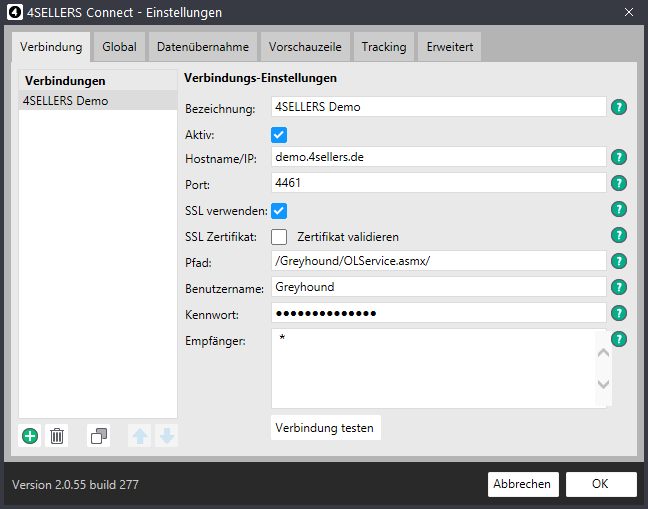Open help for the SSL verwenden option
The height and width of the screenshot is (509, 648).
pos(619,209)
